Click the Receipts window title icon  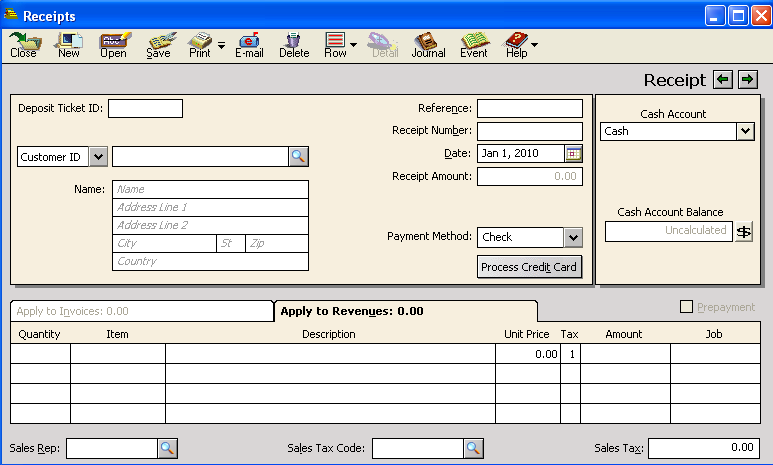tap(11, 15)
